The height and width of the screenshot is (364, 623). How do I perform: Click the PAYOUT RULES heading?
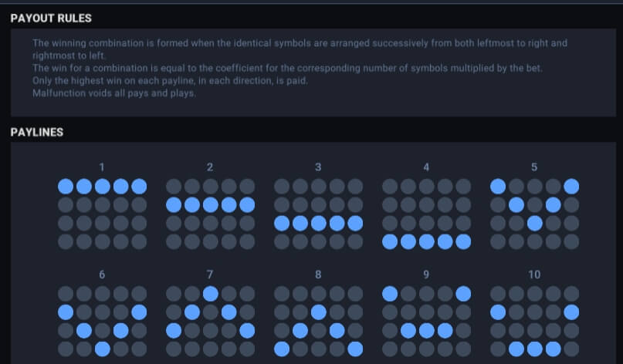coord(51,19)
